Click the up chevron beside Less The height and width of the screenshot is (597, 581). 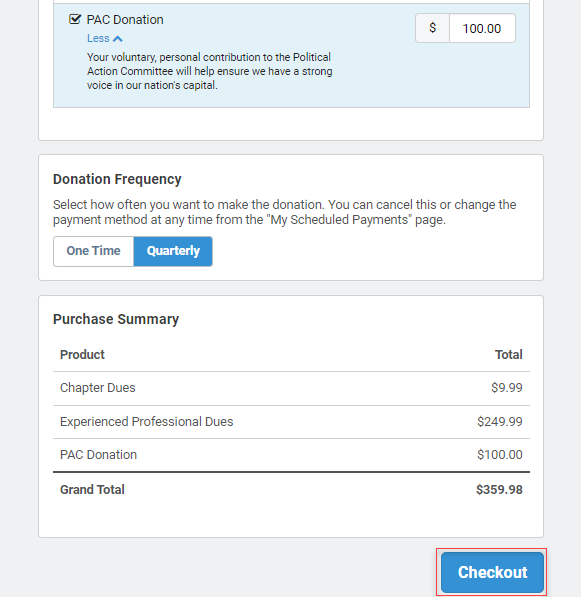[x=118, y=39]
